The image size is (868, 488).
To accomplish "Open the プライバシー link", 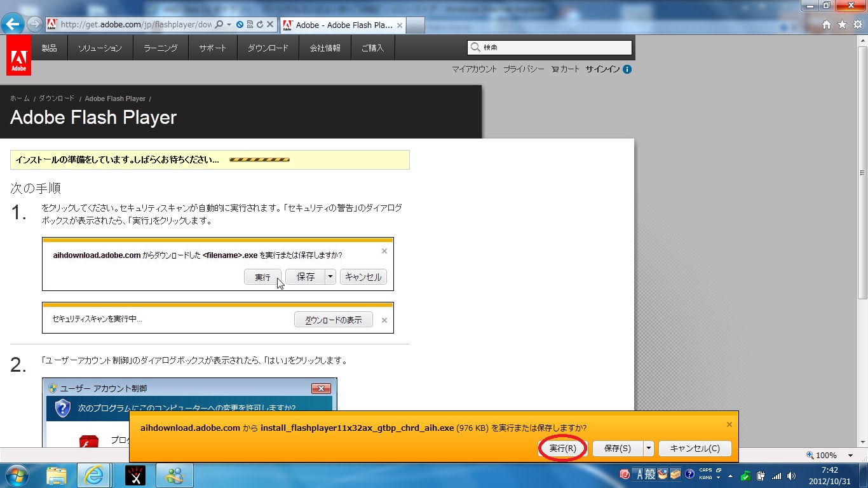I will coord(524,69).
